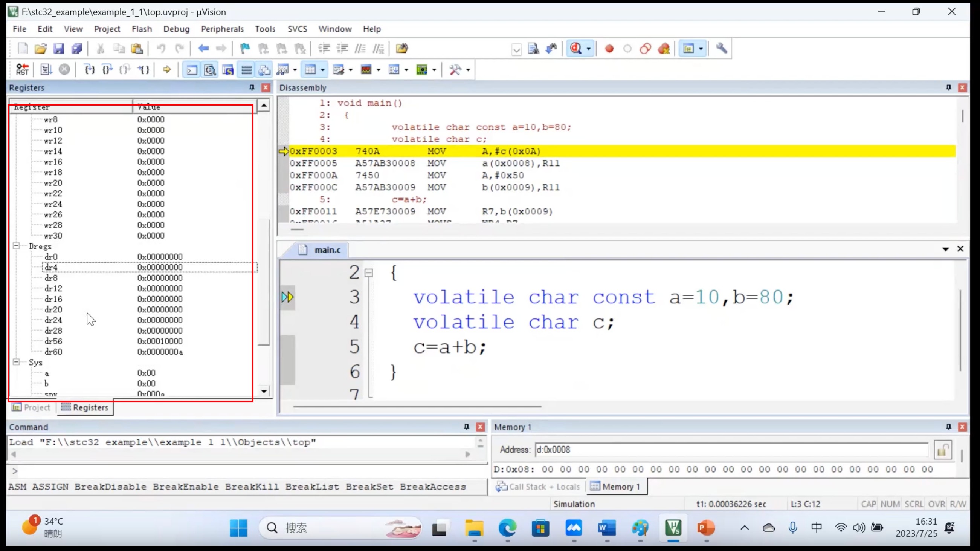Click the Command prompt input line

[x=247, y=471]
